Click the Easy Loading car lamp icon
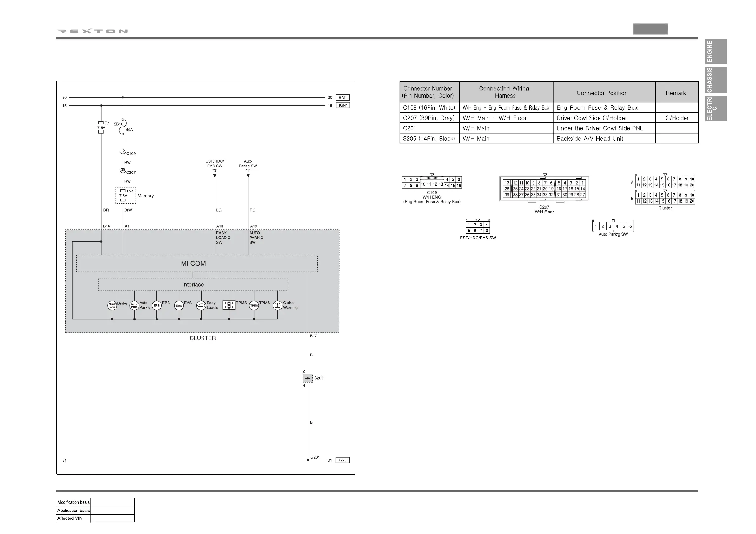 pyautogui.click(x=201, y=306)
